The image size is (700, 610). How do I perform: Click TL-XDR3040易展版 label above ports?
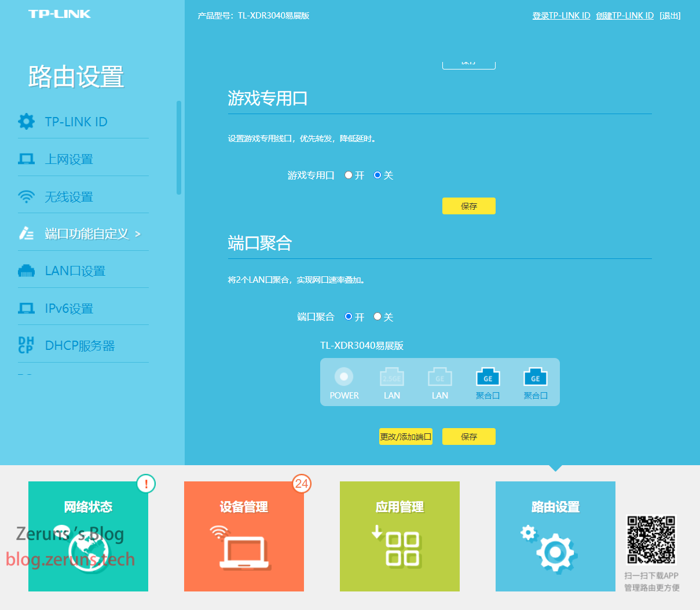tap(362, 345)
